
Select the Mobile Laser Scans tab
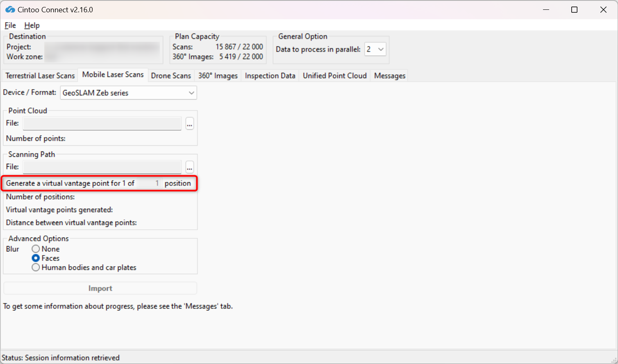pyautogui.click(x=113, y=75)
